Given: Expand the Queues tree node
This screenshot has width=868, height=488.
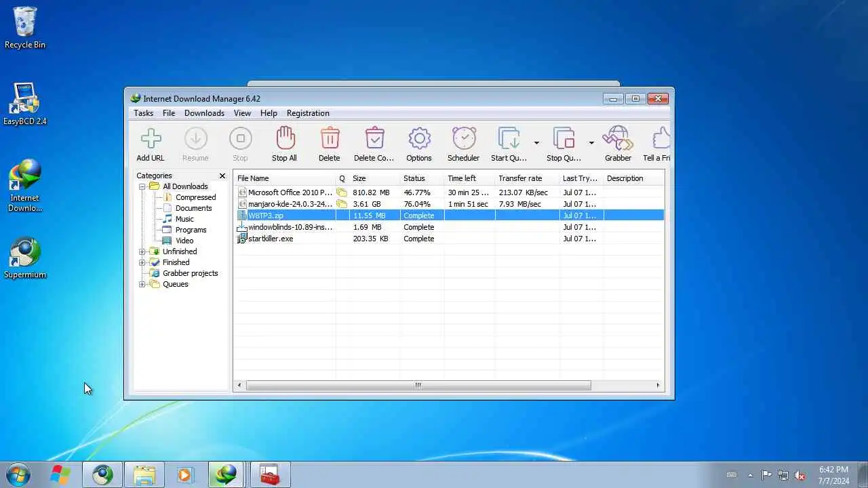Looking at the screenshot, I should 142,284.
